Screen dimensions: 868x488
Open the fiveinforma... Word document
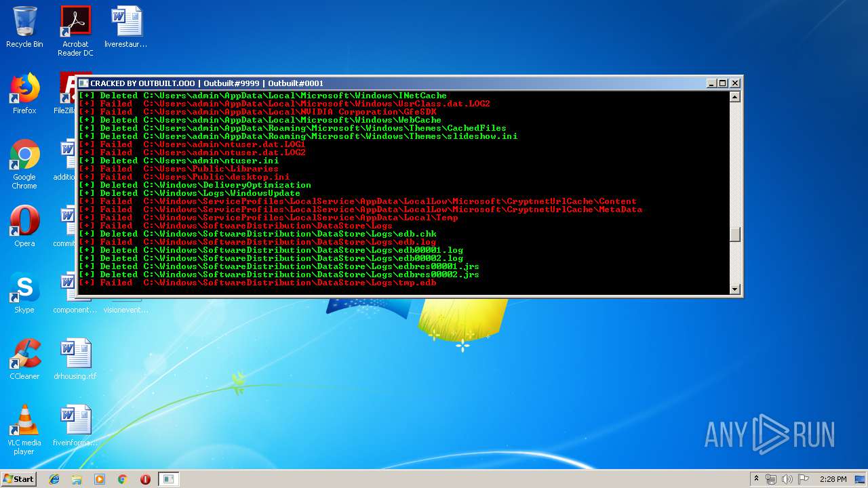[75, 426]
